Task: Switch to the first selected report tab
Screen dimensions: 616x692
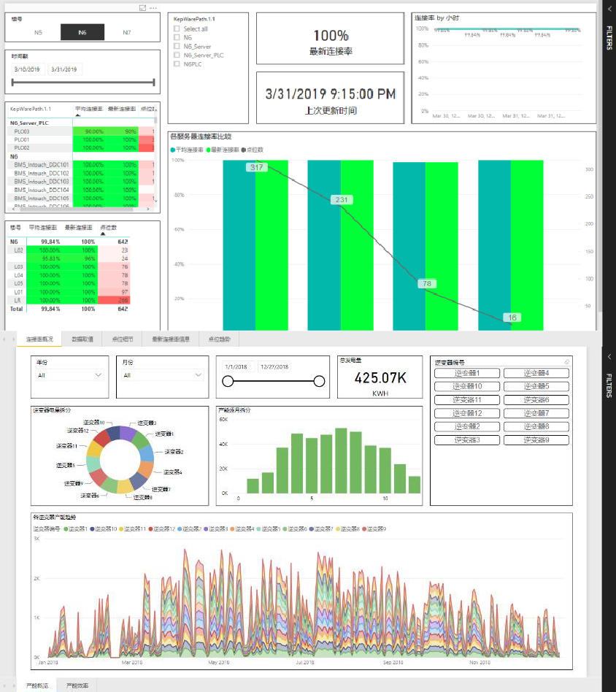Action: 39,339
